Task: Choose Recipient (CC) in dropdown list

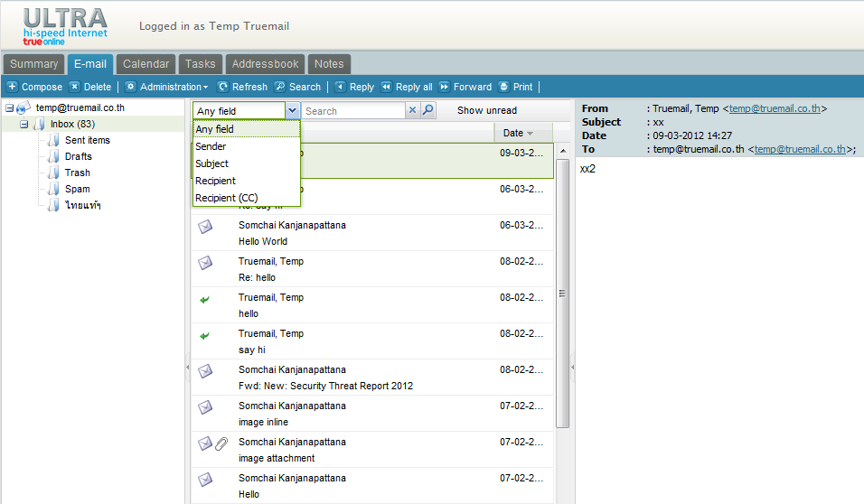Action: click(x=247, y=197)
